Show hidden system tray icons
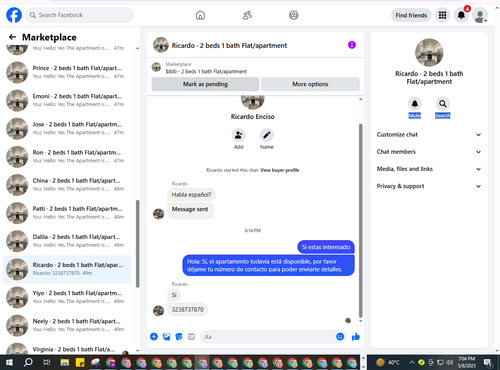The width and height of the screenshot is (500, 370). coord(412,362)
